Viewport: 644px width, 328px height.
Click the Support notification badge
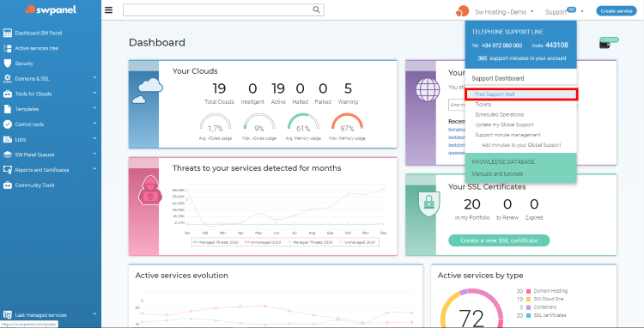(x=571, y=9)
